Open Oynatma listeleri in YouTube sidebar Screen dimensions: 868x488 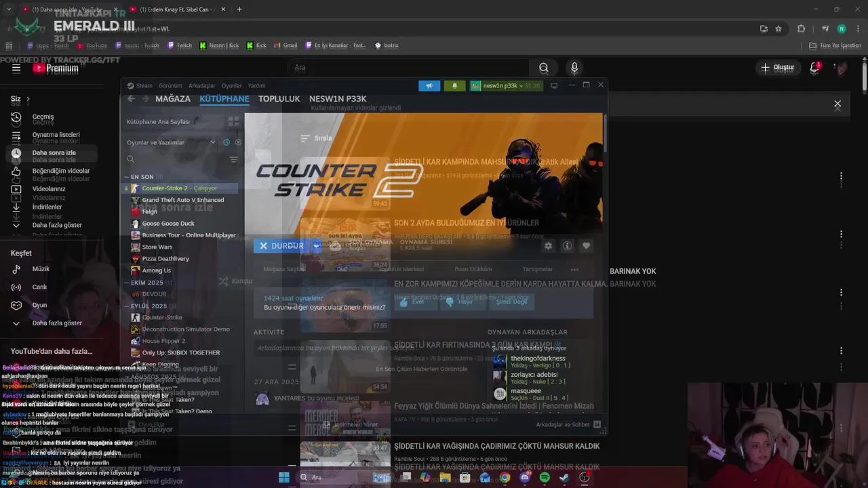point(54,135)
